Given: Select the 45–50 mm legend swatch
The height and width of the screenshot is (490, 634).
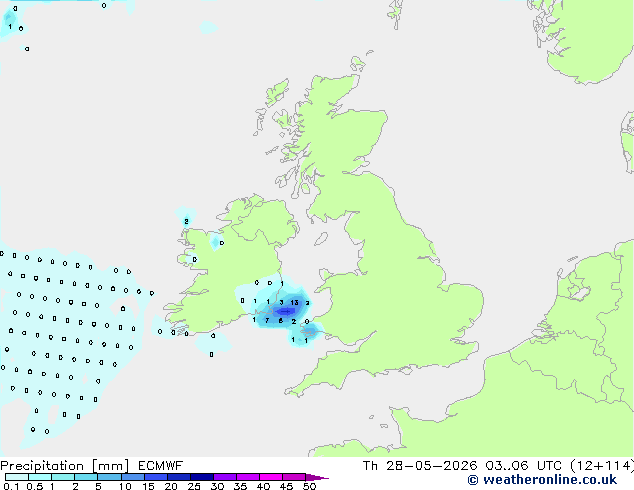Looking at the screenshot, I should (x=294, y=477).
